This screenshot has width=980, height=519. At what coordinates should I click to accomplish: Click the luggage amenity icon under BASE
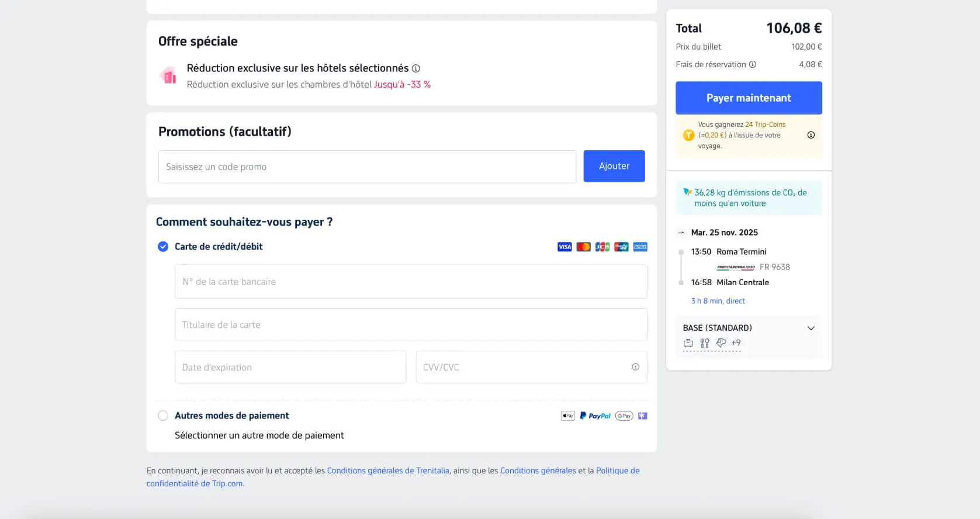[x=688, y=343]
